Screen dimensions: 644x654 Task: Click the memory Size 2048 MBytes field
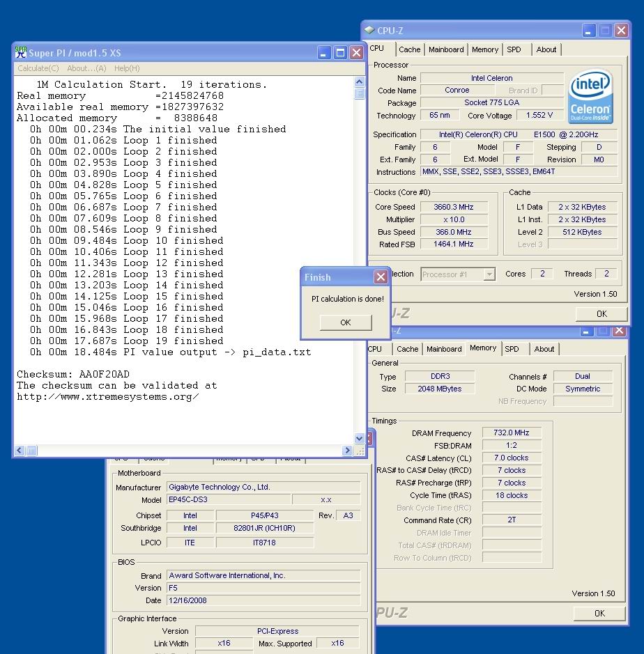440,389
